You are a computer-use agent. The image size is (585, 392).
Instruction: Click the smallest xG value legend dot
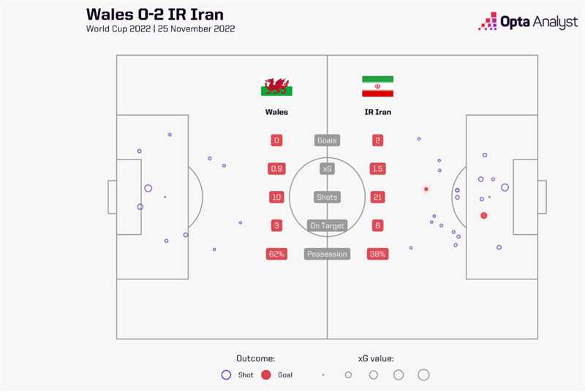point(323,374)
